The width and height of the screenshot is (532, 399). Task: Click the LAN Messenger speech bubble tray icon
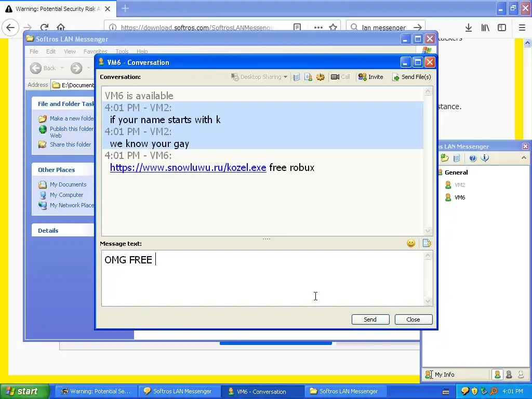coord(465,392)
